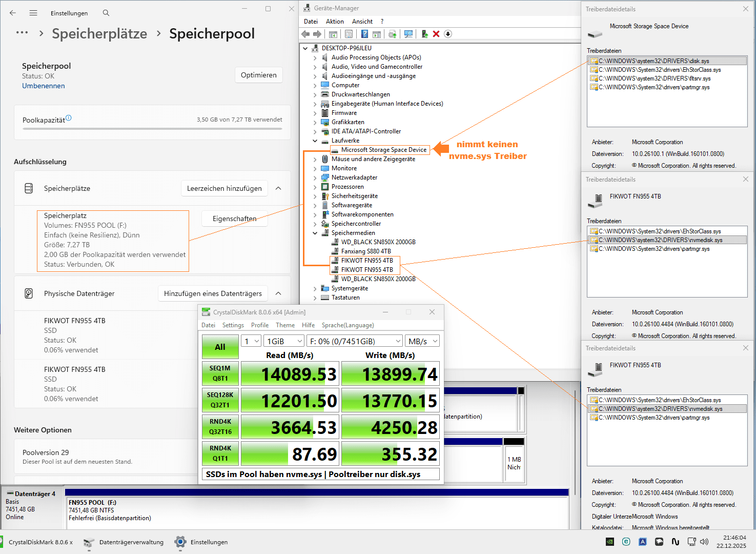Collapse the Laufwerke tree node
Screen dimensions: 756x554
point(315,141)
